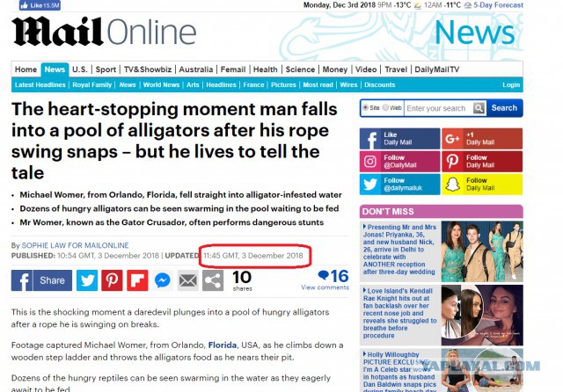Go to Royal Family subsection
Viewport: 563px width, 392px height.
(x=91, y=85)
